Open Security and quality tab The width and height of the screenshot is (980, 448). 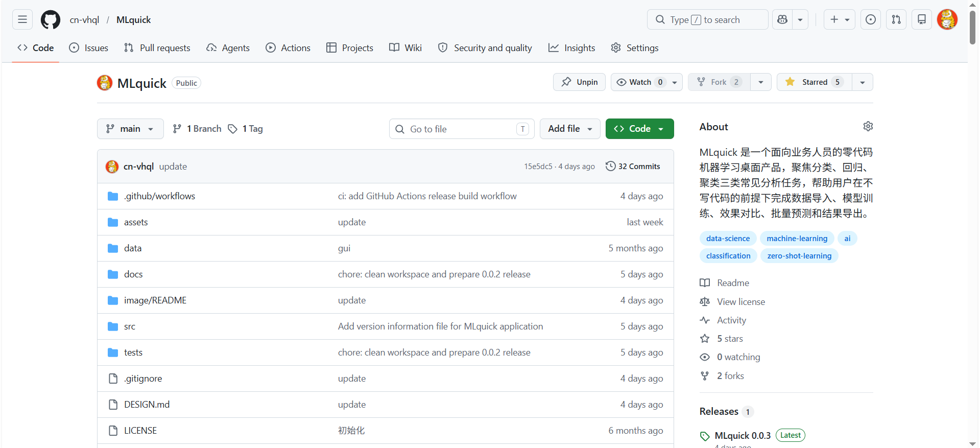[485, 48]
